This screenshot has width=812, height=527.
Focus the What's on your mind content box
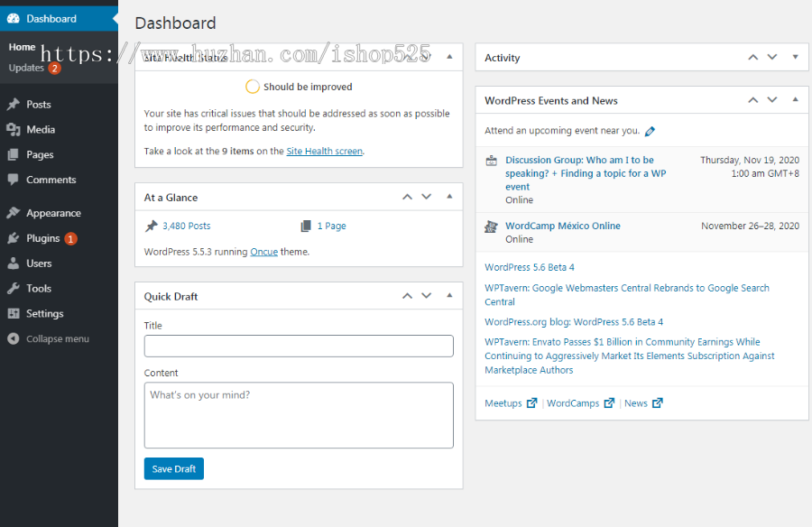(299, 415)
